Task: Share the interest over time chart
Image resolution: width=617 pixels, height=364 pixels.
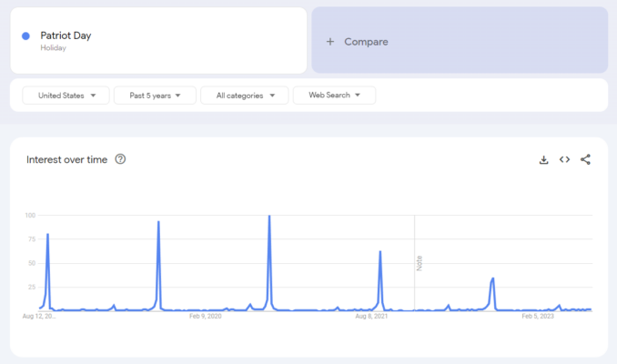Action: [585, 159]
